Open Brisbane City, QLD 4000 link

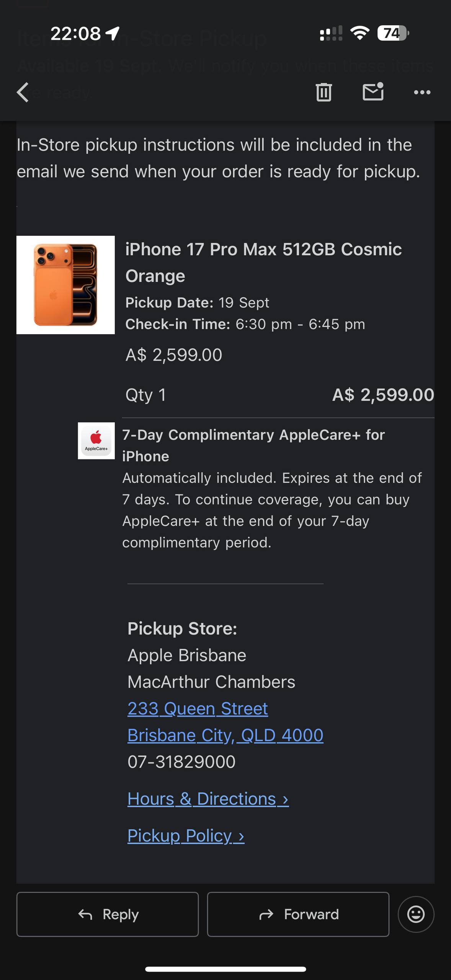pyautogui.click(x=225, y=735)
